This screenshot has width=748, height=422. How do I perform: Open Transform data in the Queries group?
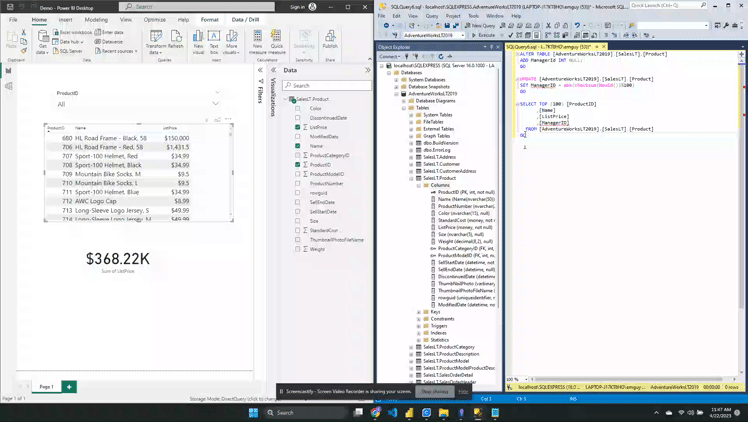click(x=156, y=39)
